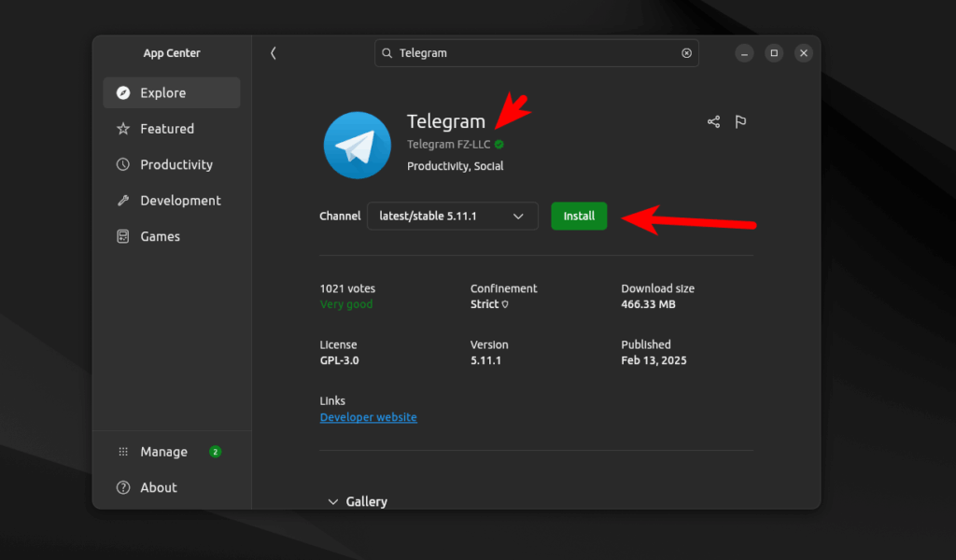Click the report flag icon
This screenshot has height=560, width=956.
point(740,122)
